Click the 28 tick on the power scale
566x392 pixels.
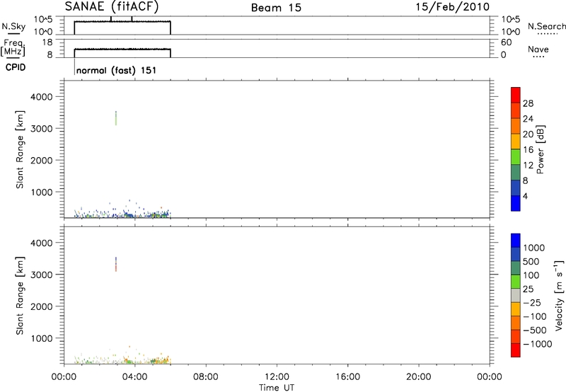pos(528,103)
